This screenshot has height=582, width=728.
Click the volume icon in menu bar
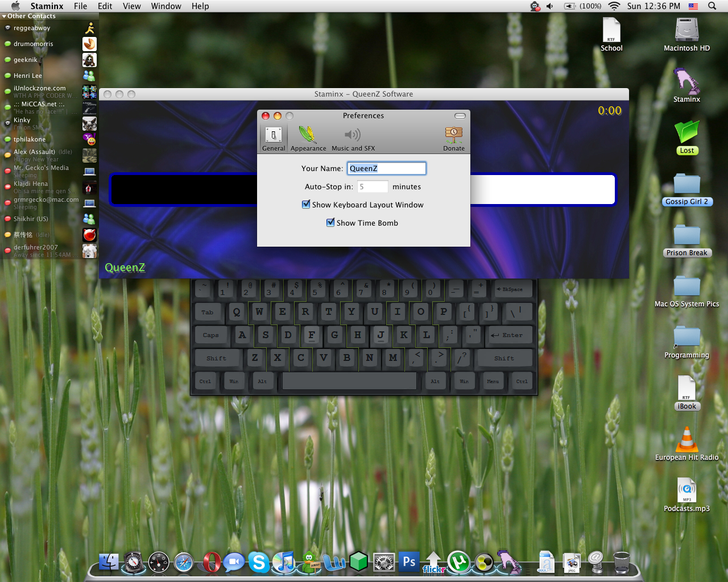tap(550, 6)
